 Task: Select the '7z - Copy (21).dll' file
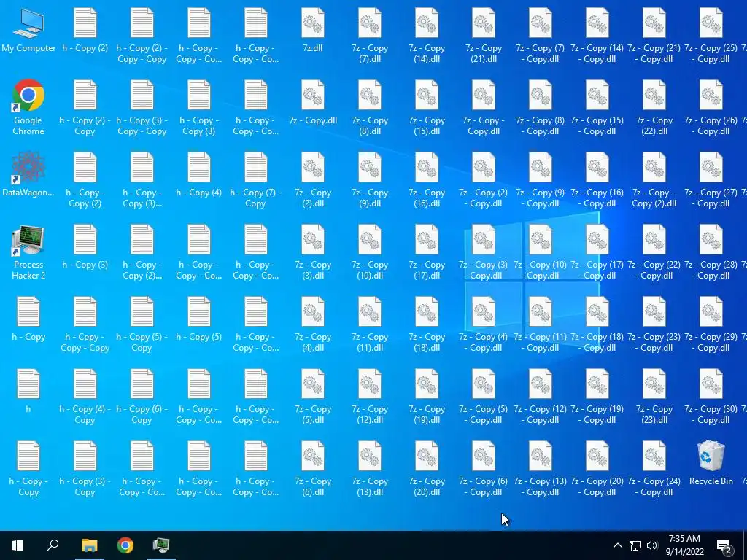(484, 36)
